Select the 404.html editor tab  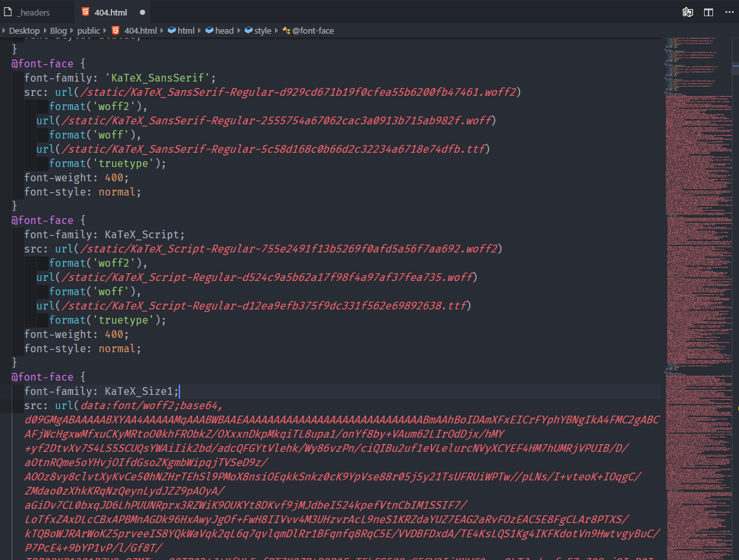tap(111, 12)
